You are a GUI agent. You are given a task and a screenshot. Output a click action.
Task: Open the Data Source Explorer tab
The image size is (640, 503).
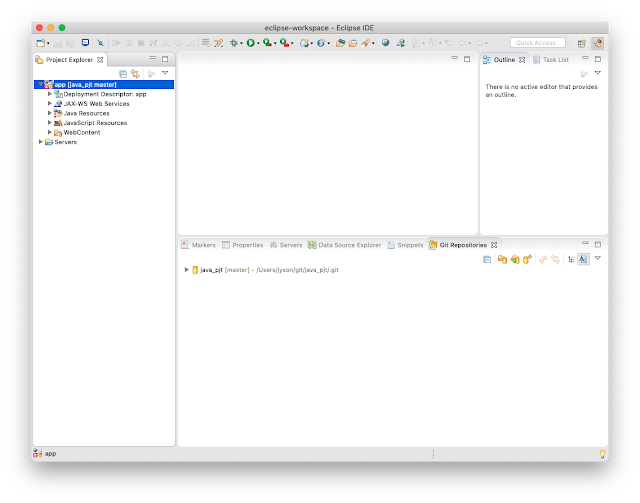tap(344, 245)
